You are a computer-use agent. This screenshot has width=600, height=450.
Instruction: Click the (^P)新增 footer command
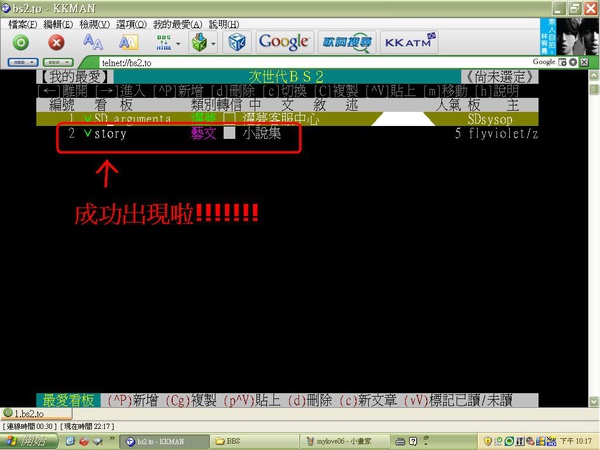(x=133, y=400)
